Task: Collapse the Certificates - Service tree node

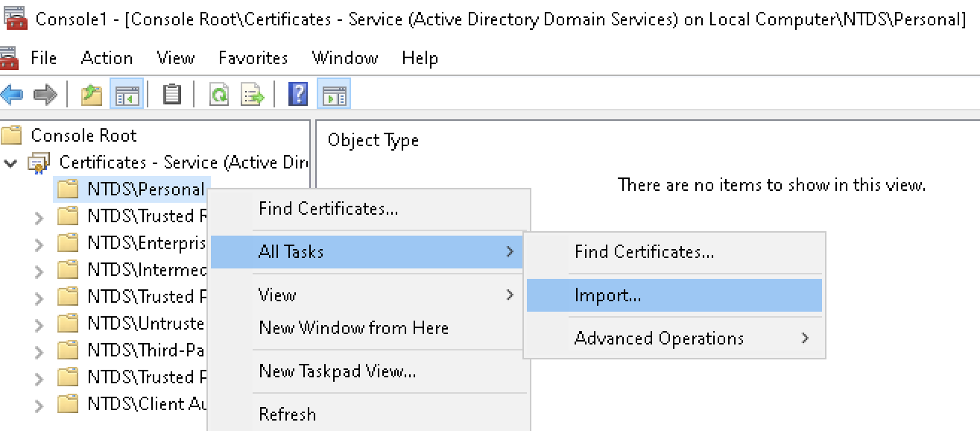Action: pyautogui.click(x=10, y=163)
